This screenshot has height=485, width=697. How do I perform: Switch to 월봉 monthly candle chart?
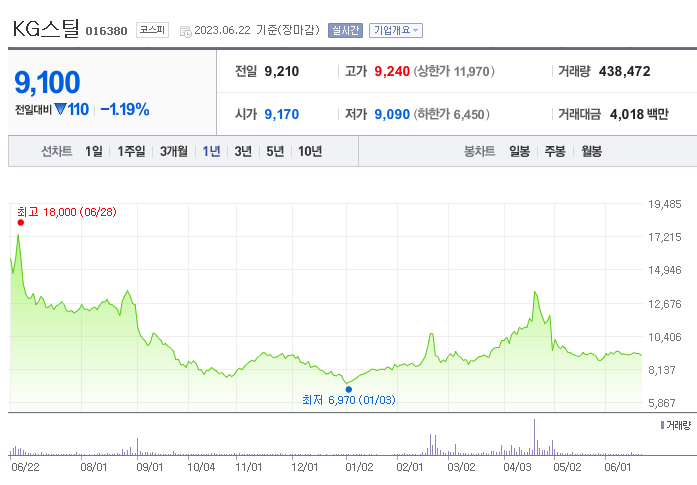pos(591,151)
